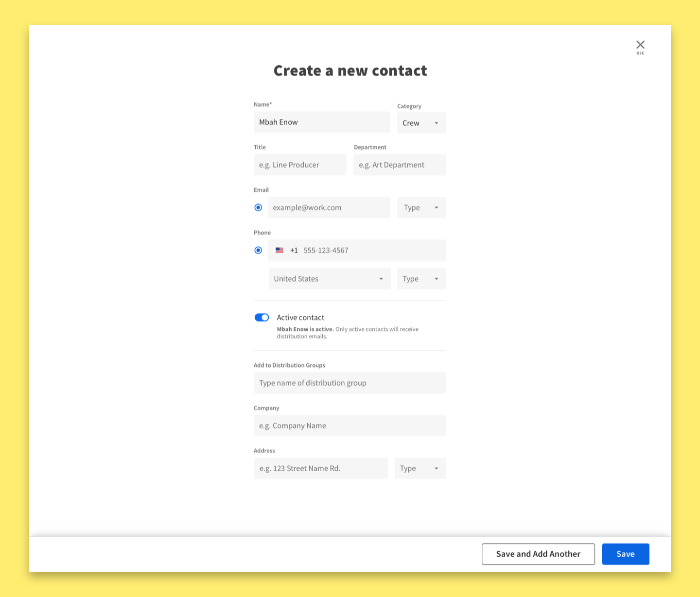
Task: Expand the email Type dropdown
Action: (421, 207)
